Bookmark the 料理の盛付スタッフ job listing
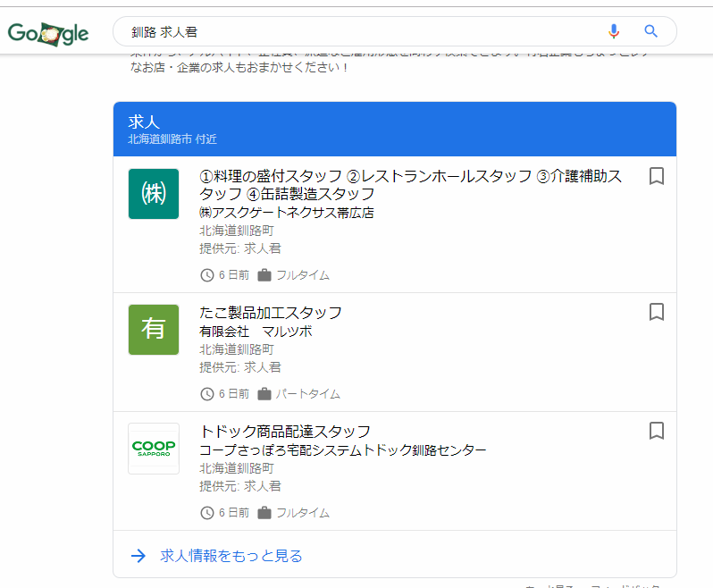This screenshot has height=588, width=713. click(656, 176)
